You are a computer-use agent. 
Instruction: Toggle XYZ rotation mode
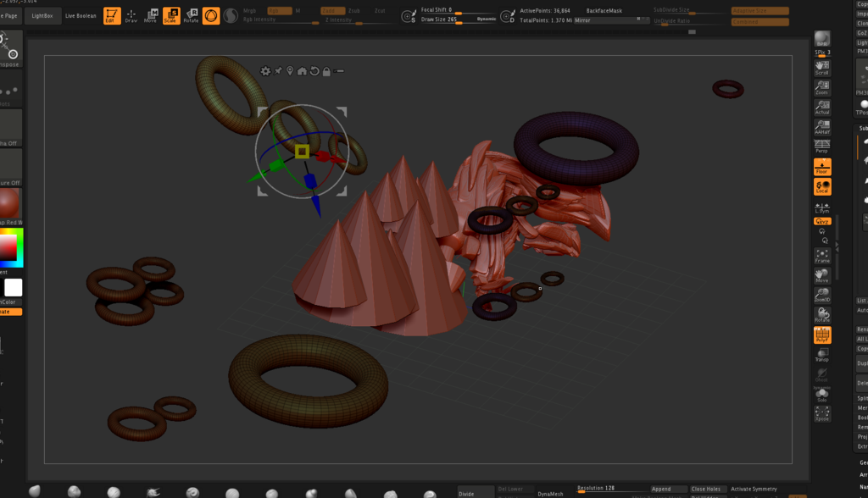click(x=822, y=221)
